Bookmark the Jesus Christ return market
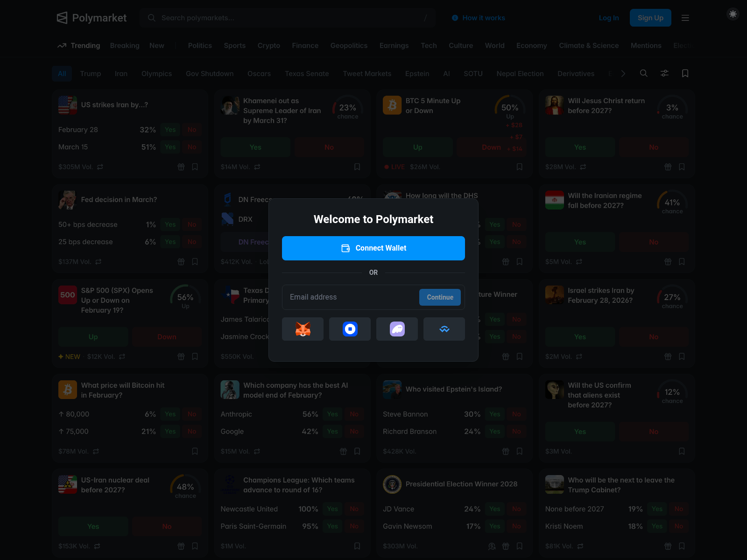 tap(682, 167)
